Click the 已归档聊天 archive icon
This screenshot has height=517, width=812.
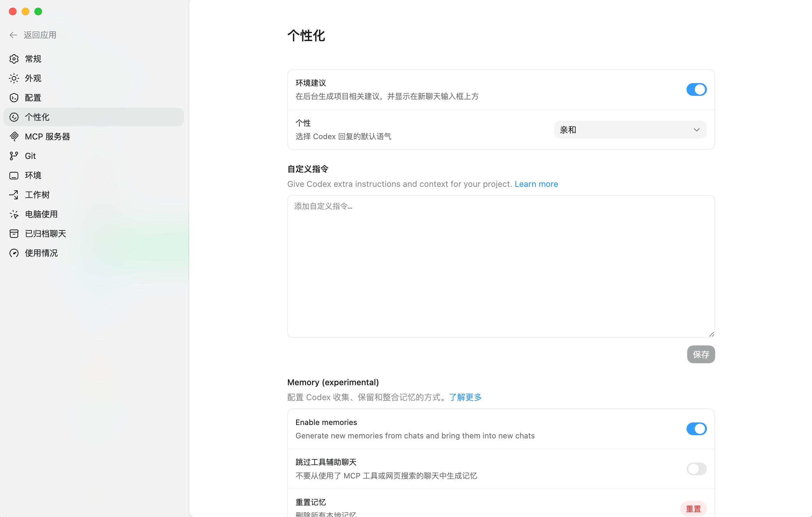pyautogui.click(x=14, y=234)
